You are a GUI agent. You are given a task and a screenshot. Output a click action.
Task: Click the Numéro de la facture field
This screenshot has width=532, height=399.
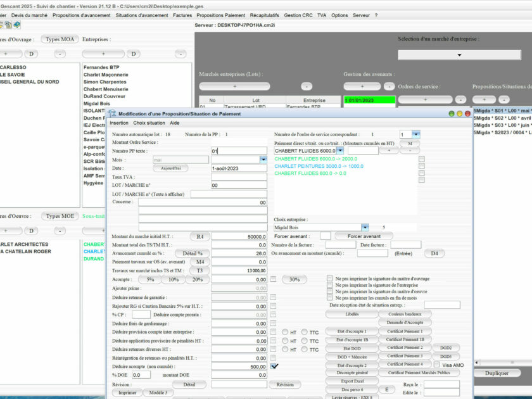[x=340, y=244]
